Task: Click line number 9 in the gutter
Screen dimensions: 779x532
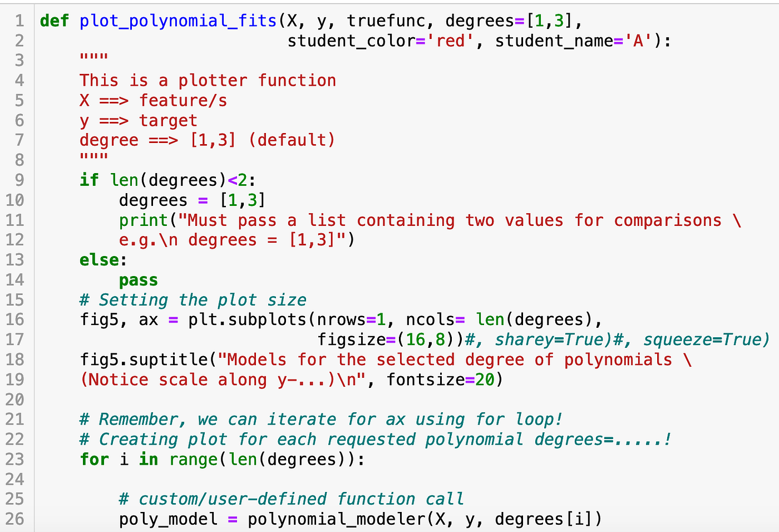Action: (x=19, y=180)
